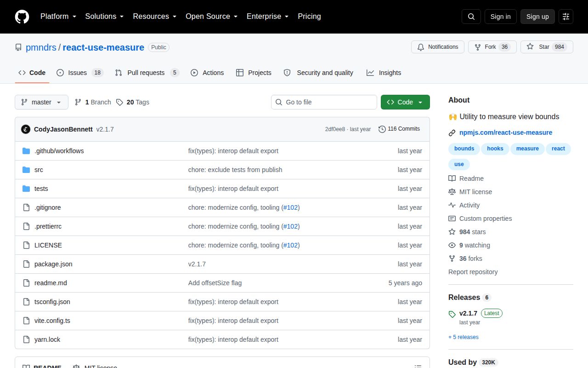
Task: Open the vite.config.ts file
Action: (x=52, y=321)
